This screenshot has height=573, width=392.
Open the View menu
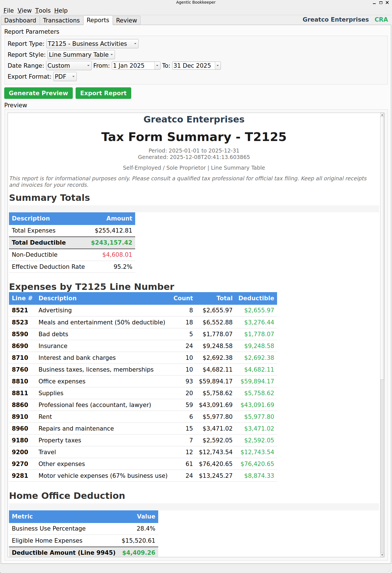(24, 10)
